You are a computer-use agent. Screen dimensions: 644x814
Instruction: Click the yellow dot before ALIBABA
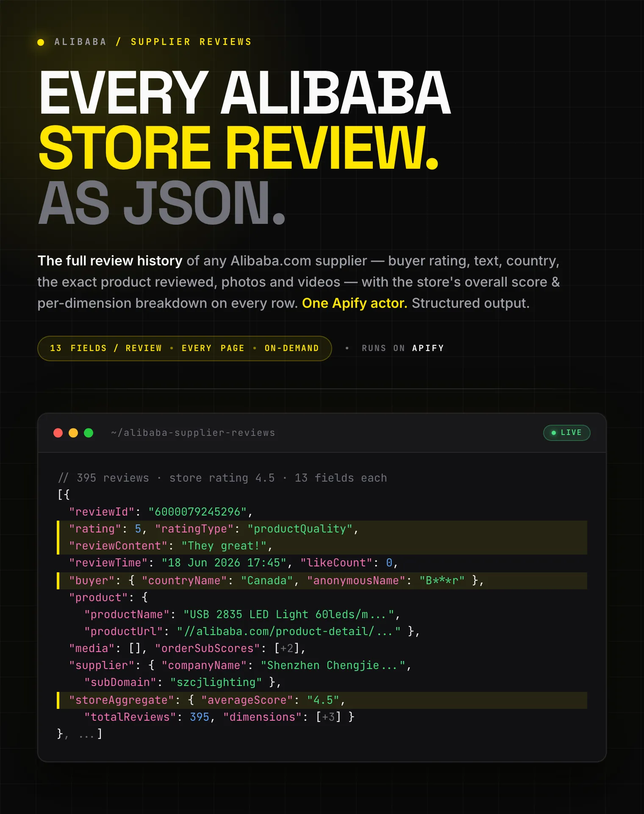pos(41,42)
